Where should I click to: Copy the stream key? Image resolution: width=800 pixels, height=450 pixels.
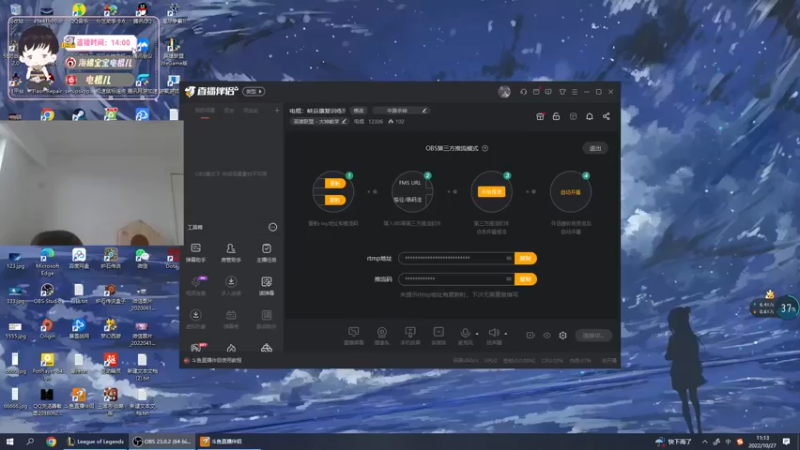tap(526, 279)
